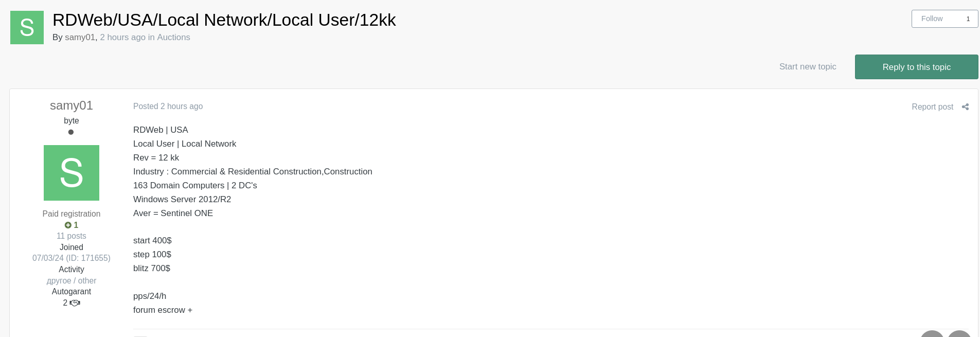Click the Paid registration group label

click(x=72, y=214)
